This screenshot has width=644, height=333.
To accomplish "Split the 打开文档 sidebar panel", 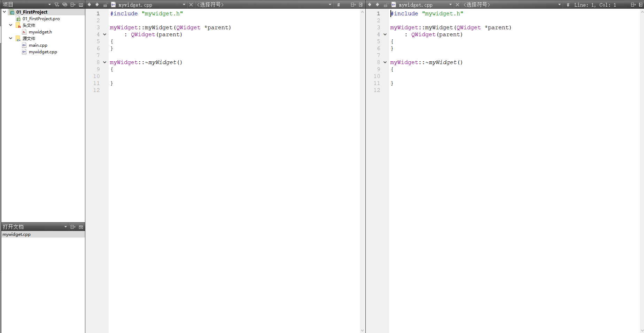I will point(73,227).
